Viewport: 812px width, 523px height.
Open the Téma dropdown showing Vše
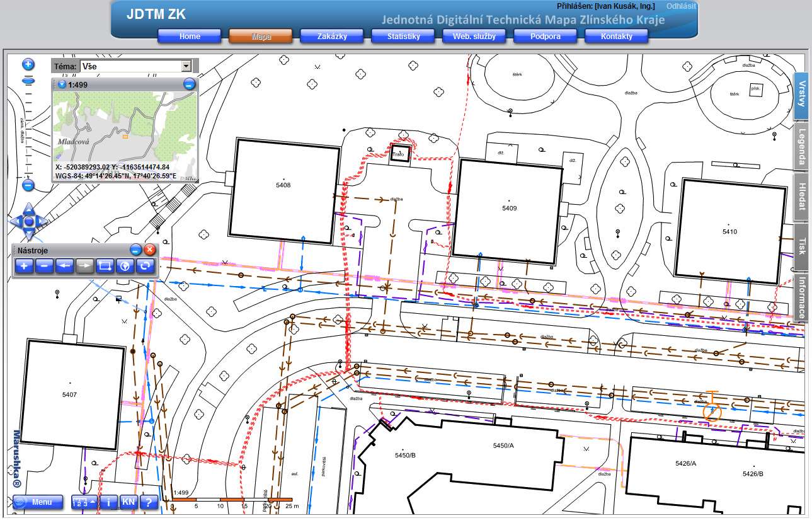135,66
